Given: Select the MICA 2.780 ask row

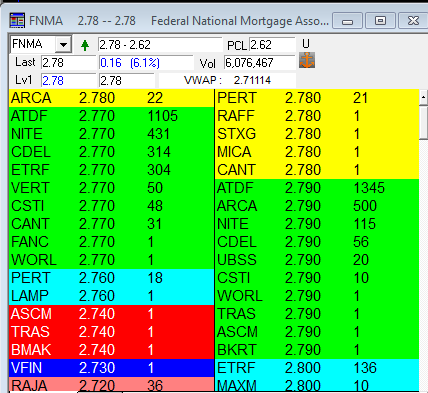Looking at the screenshot, I should 317,152.
